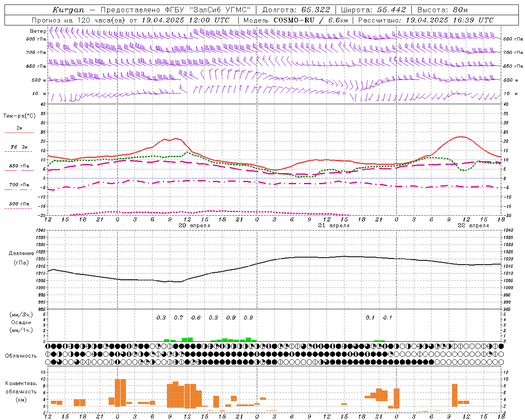Select the Прогноз на 120 часа(ов) text
This screenshot has width=525, height=420.
(78, 20)
